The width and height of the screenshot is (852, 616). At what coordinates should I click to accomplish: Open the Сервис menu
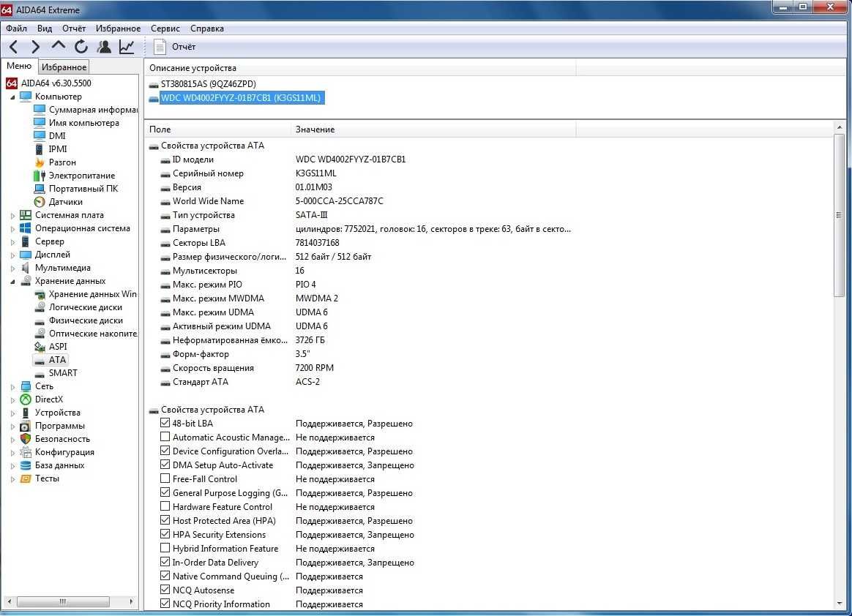pos(165,29)
